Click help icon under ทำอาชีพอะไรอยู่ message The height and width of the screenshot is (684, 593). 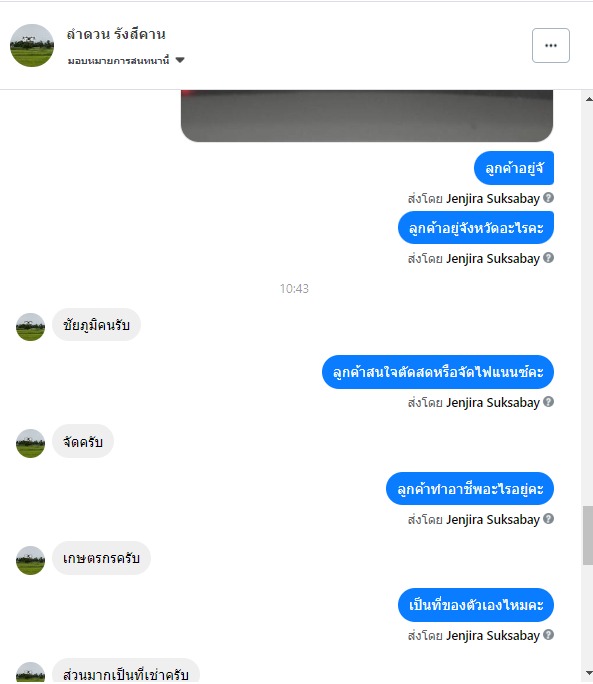[548, 519]
